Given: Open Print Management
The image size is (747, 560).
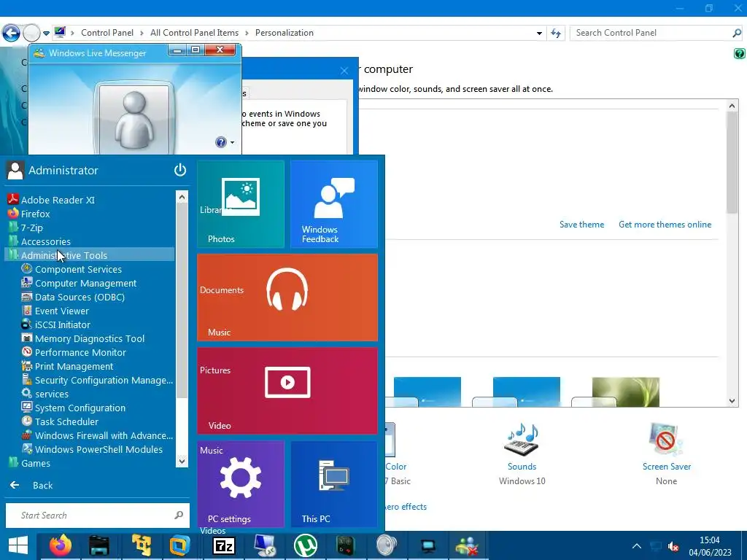Looking at the screenshot, I should pyautogui.click(x=74, y=366).
